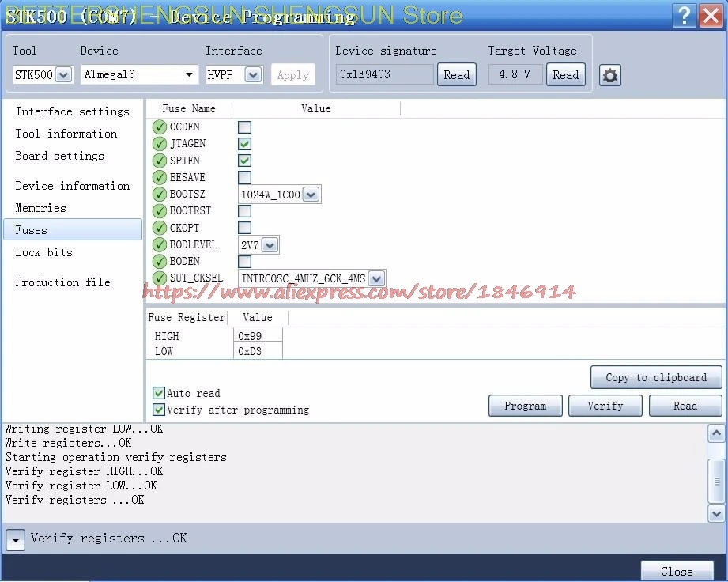Click the OCDEN fuse status icon

pyautogui.click(x=159, y=127)
